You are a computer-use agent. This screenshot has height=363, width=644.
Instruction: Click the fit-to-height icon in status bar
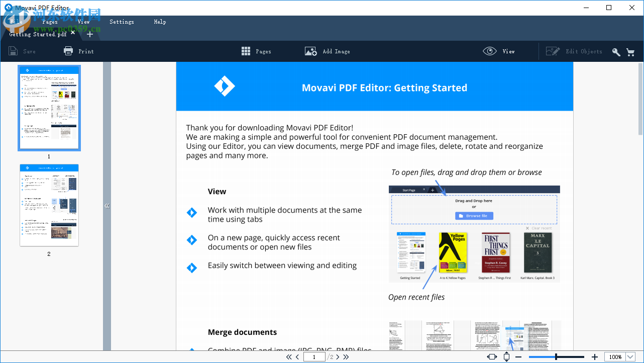pos(506,356)
